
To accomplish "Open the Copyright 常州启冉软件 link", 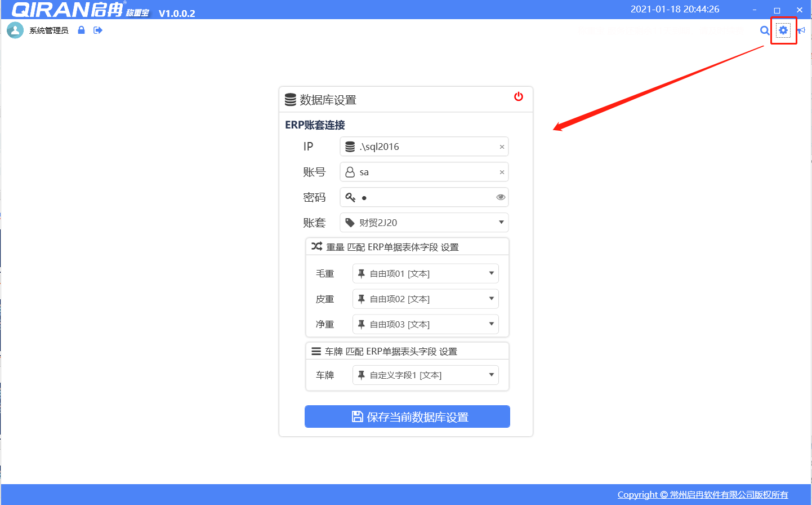I will click(702, 495).
